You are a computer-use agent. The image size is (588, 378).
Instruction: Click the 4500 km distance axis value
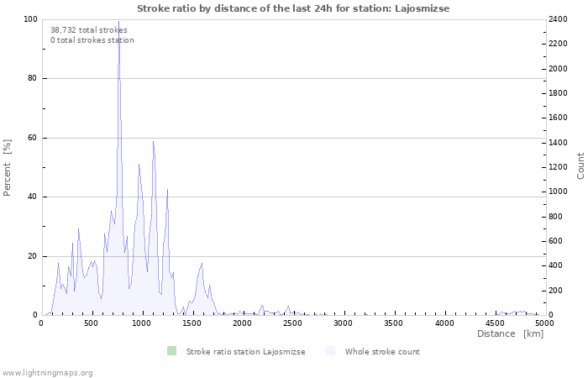tap(495, 323)
